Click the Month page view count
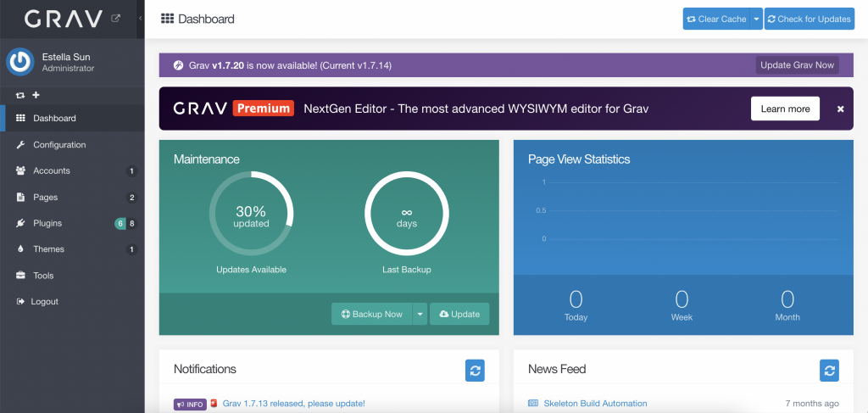This screenshot has width=868, height=413. (787, 299)
